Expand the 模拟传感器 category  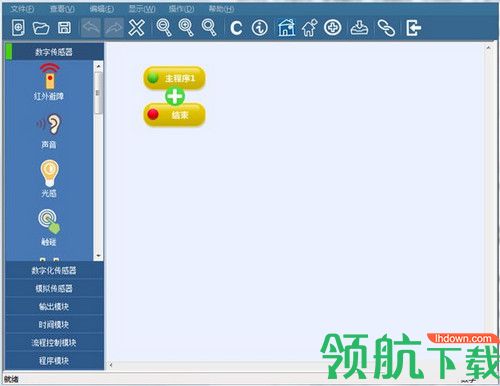pyautogui.click(x=54, y=288)
